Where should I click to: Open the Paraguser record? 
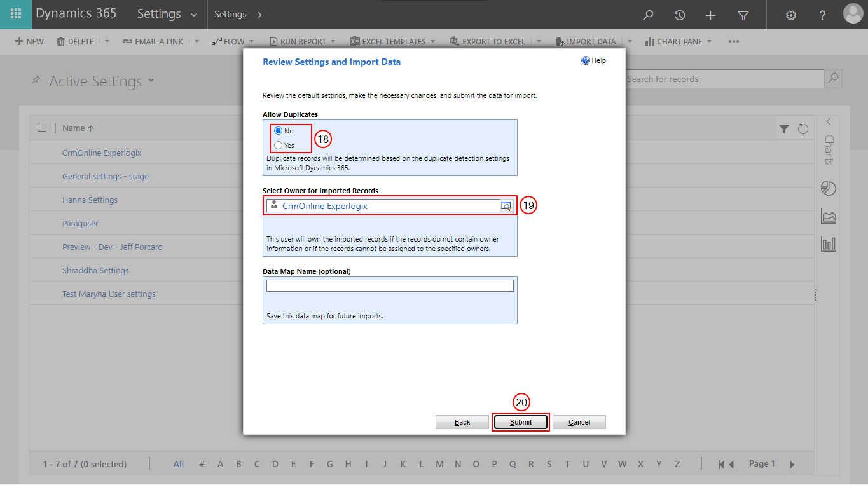tap(80, 223)
